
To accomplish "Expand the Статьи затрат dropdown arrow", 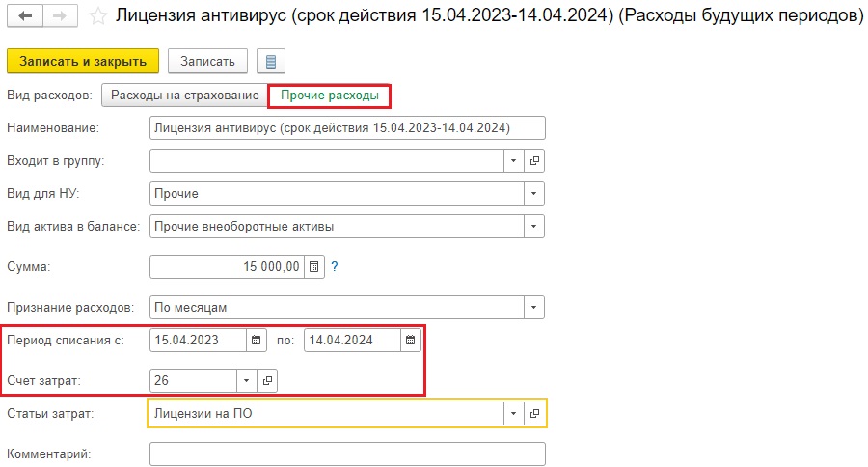I will point(514,413).
